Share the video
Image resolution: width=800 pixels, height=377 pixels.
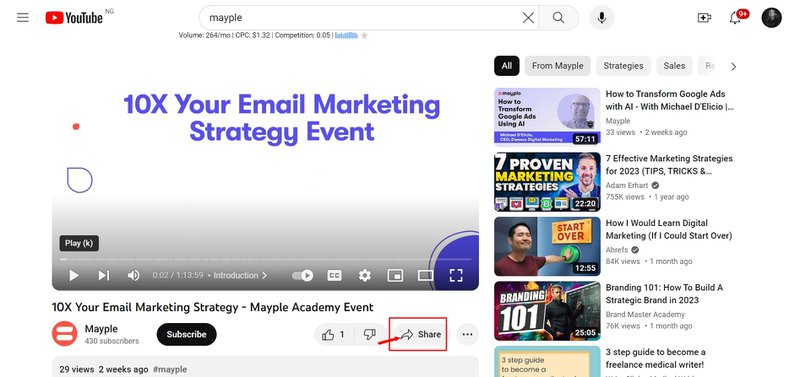[x=420, y=335]
